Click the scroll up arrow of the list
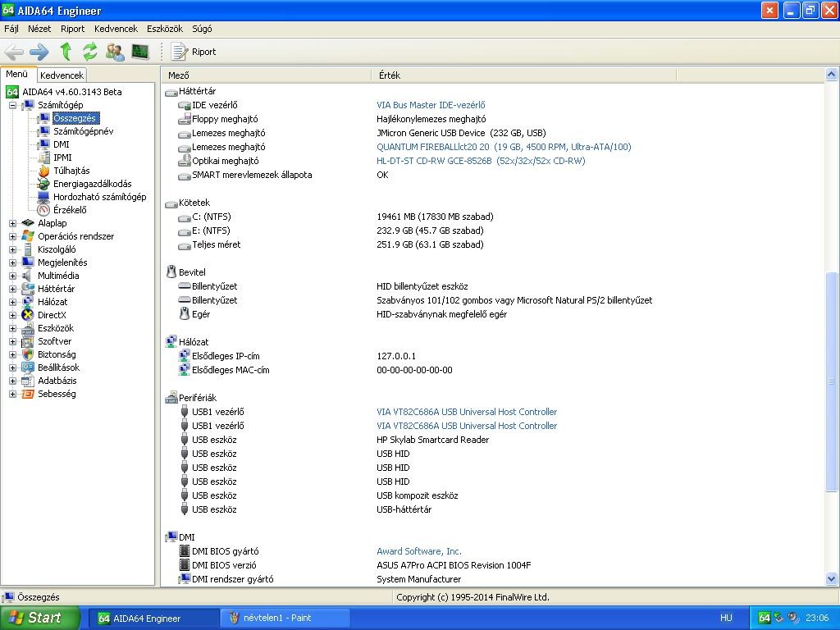The image size is (840, 630). 832,75
